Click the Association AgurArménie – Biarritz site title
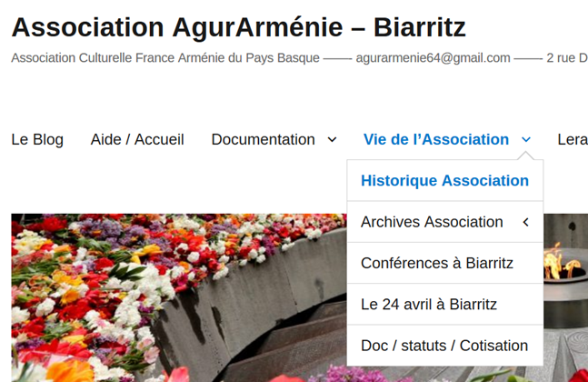 (238, 27)
